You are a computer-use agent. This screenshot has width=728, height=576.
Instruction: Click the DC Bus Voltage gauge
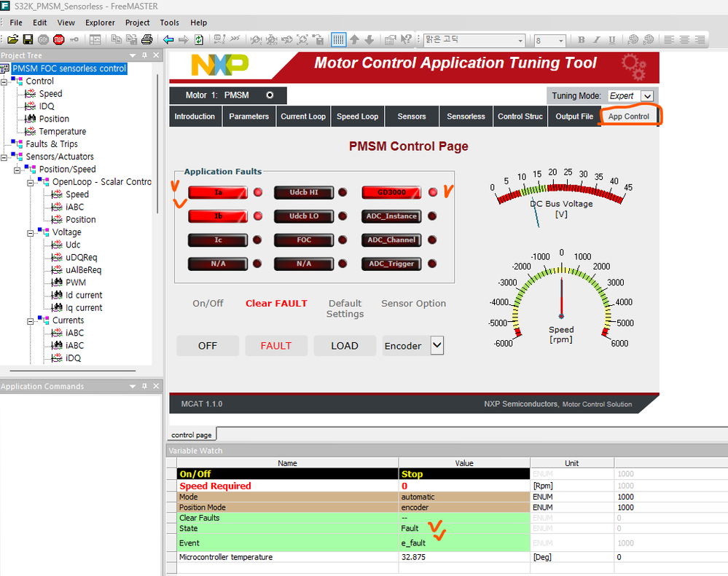561,197
